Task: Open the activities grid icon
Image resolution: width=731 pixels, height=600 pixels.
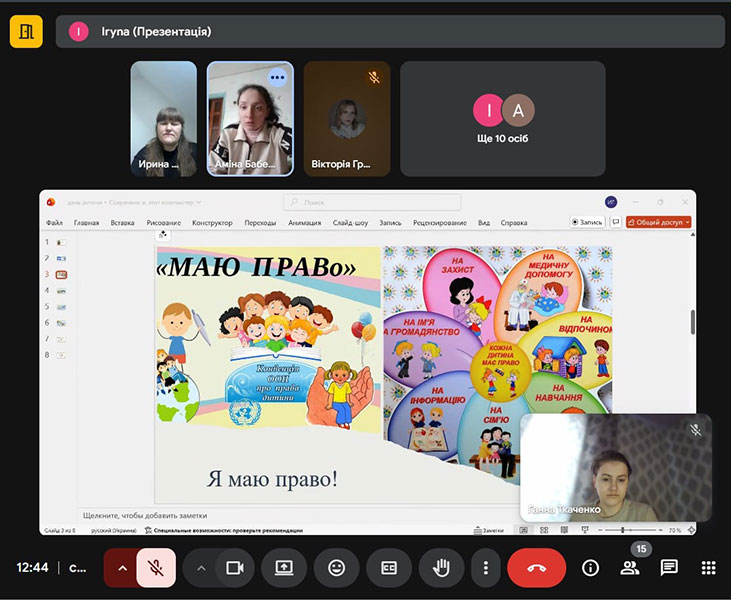Action: [x=708, y=568]
